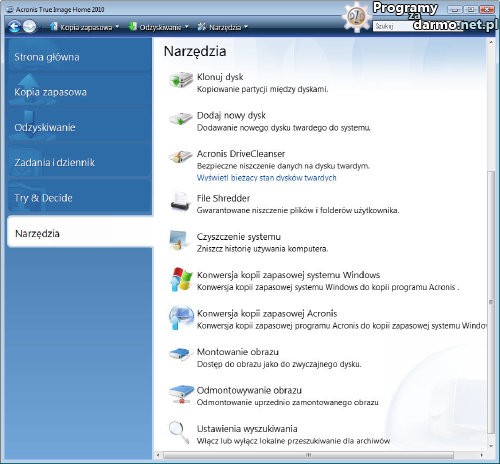This screenshot has width=500, height=464.
Task: Click the Klonuj dysk disk icon
Action: tap(180, 80)
